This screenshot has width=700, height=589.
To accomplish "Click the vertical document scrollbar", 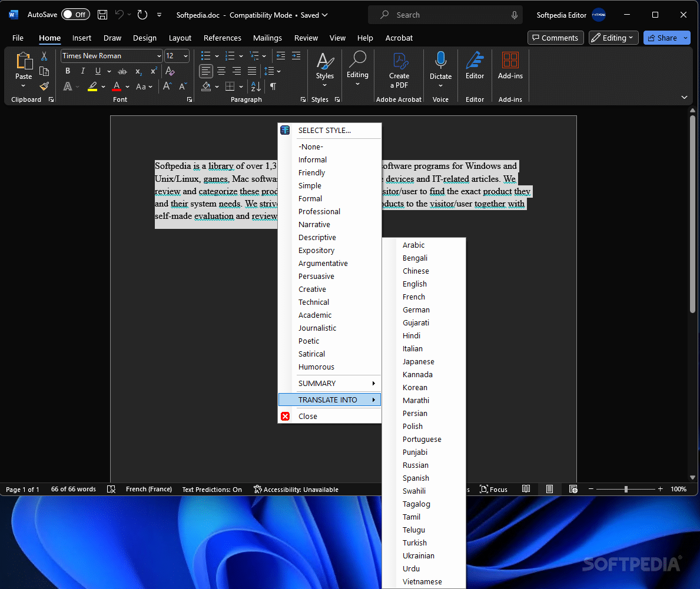I will pos(692,214).
